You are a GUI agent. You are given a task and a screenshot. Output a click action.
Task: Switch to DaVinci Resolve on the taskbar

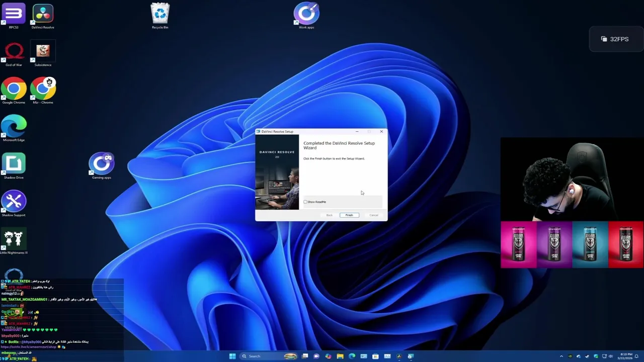399,356
